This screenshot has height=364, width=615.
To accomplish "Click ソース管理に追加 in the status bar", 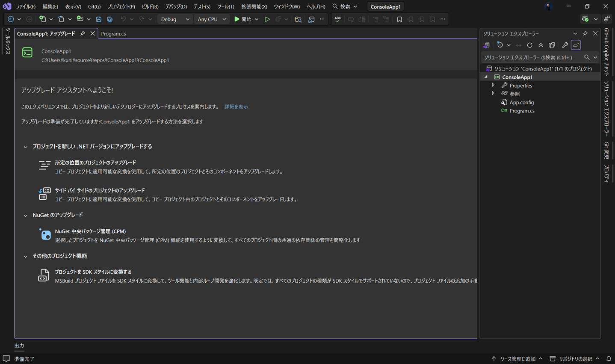I will [x=518, y=358].
